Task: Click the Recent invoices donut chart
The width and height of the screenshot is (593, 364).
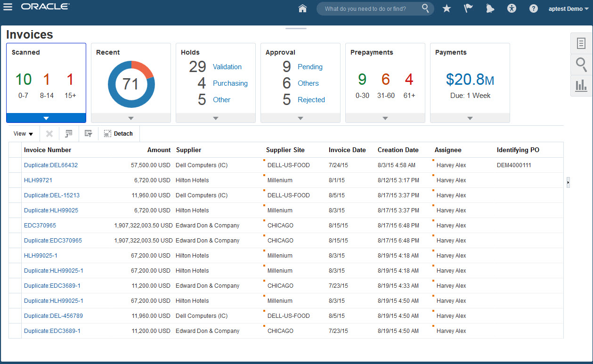Action: coord(131,84)
